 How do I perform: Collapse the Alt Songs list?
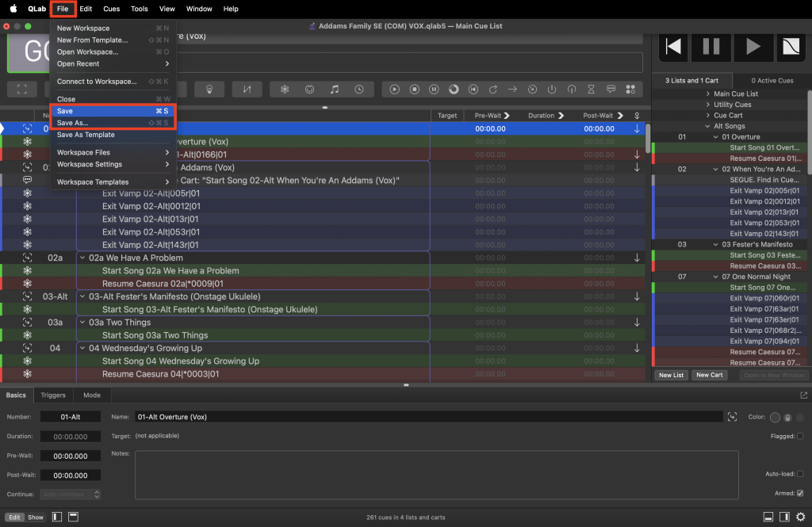(708, 126)
